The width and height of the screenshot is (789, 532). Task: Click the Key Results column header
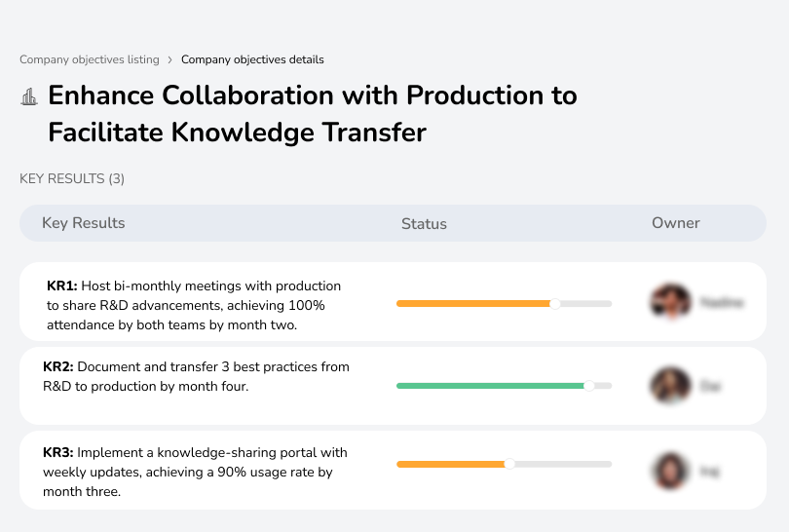pos(84,223)
